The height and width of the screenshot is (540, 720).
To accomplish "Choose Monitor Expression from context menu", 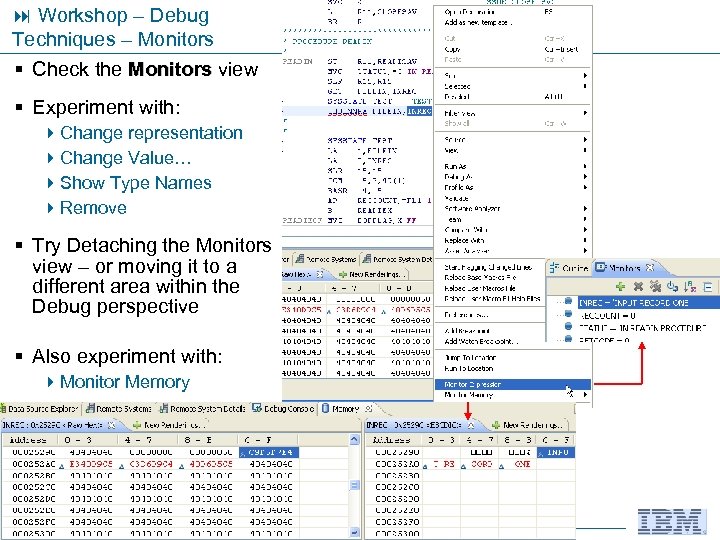I will 512,384.
